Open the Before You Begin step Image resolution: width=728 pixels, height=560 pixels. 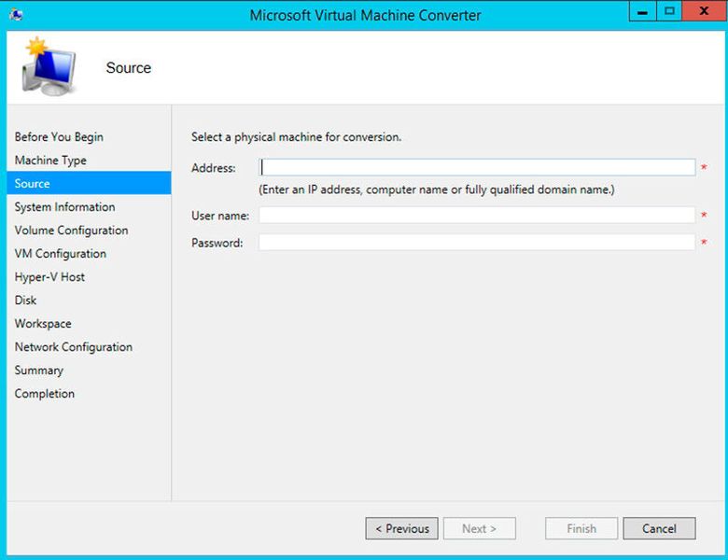59,137
